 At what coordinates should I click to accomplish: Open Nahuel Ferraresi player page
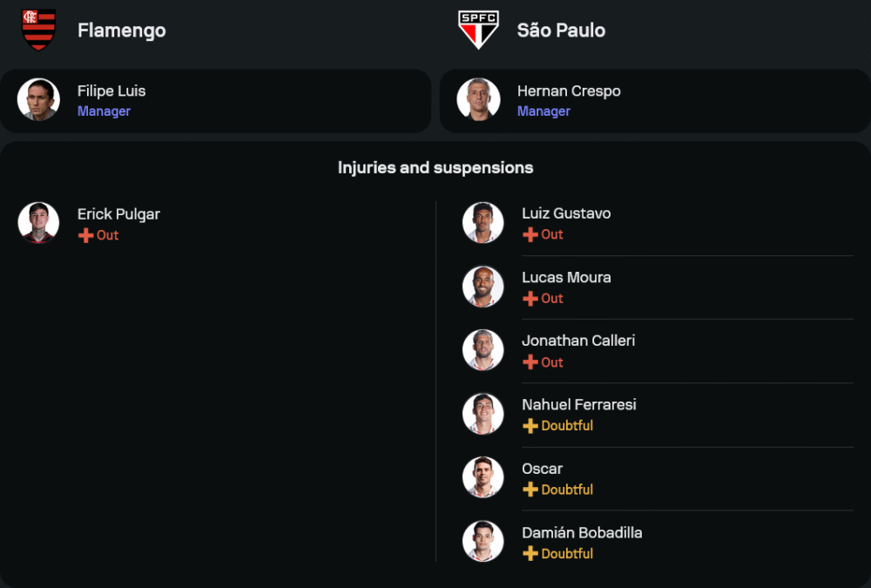tap(578, 405)
